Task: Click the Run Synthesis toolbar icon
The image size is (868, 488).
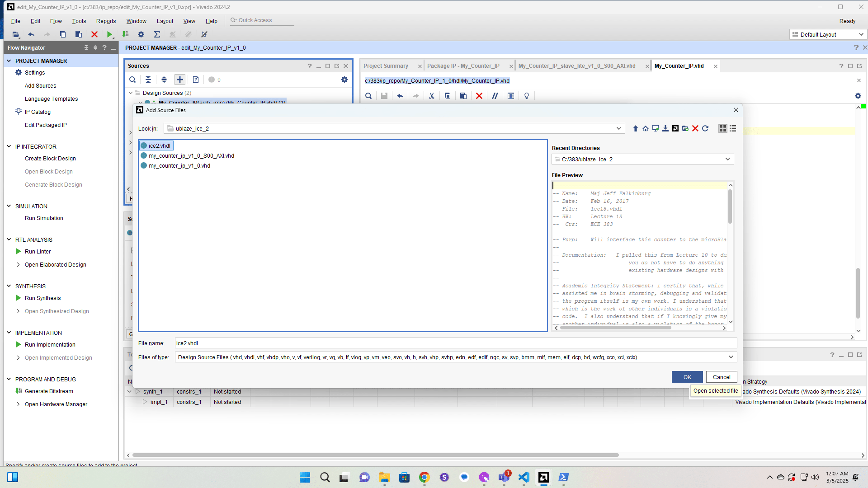Action: [x=110, y=34]
